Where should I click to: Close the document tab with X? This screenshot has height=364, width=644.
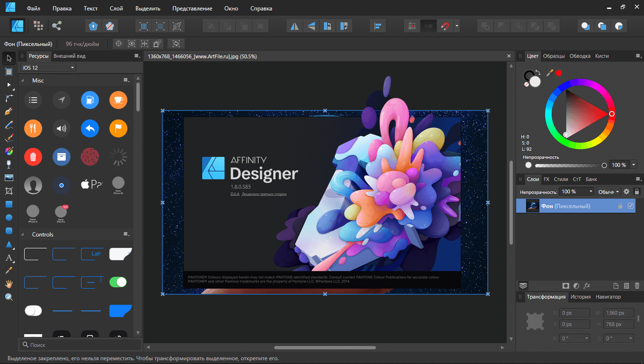click(509, 56)
